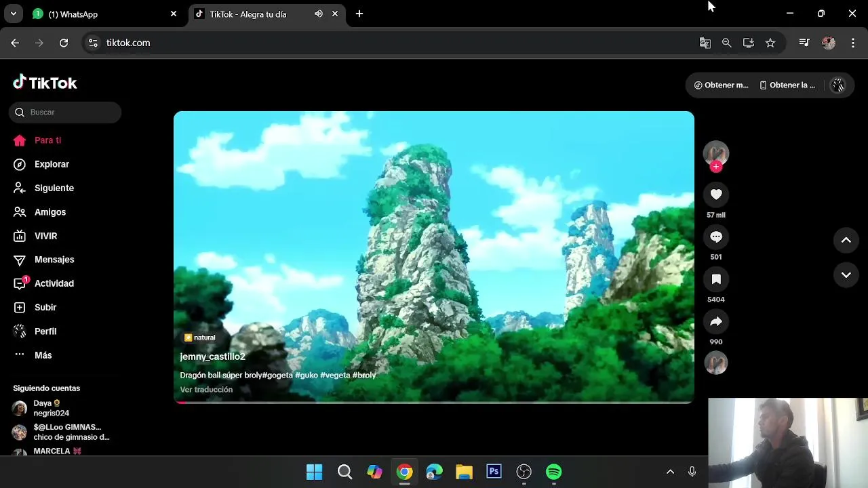Switch to the WhatsApp browser tab
This screenshot has width=868, height=488.
(105, 14)
